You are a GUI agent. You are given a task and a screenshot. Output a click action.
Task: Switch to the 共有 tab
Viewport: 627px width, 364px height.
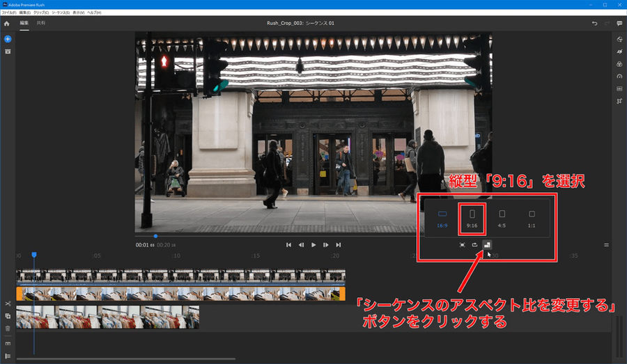pos(41,23)
